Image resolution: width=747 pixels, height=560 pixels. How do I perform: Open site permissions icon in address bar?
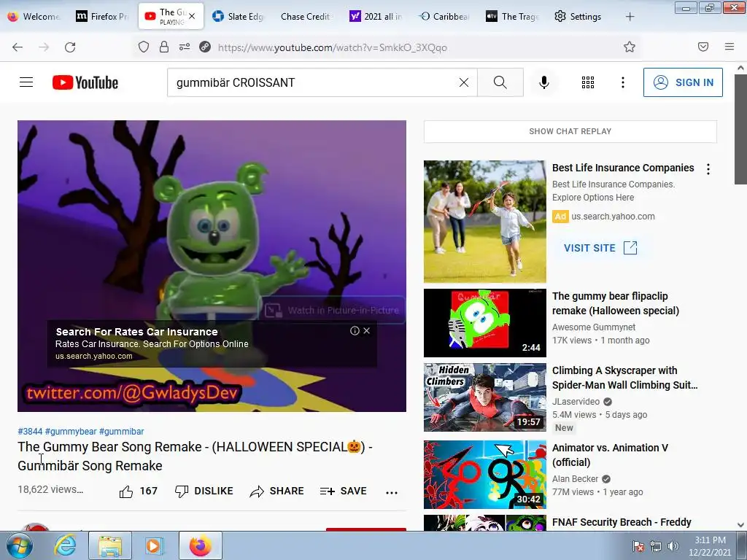185,47
